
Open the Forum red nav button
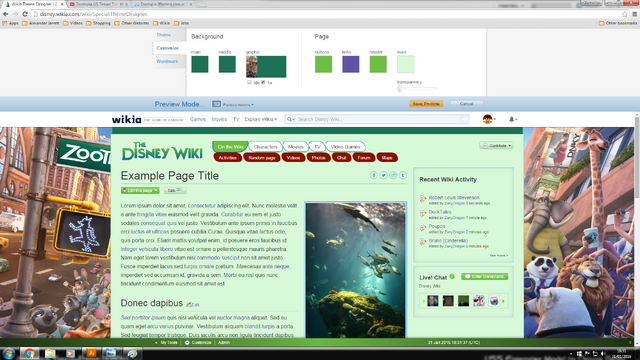click(364, 158)
